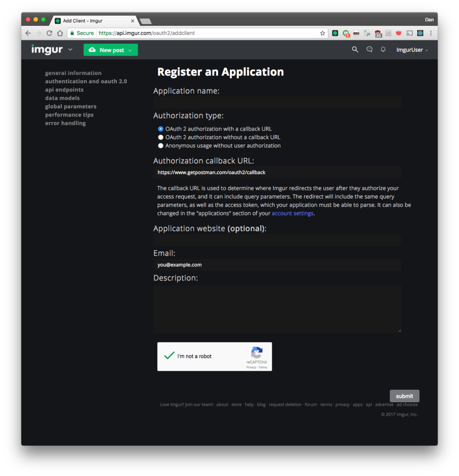
Task: Submit the application registration form
Action: coord(404,396)
